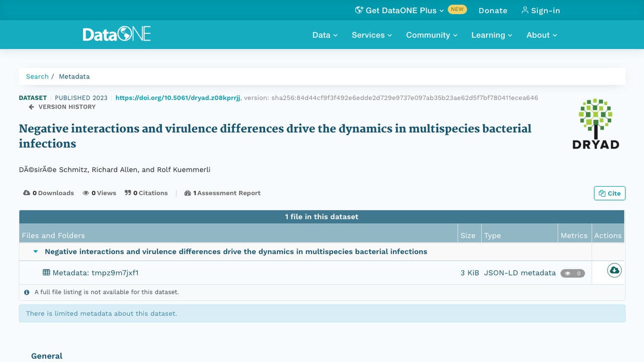Click the Downloads cloud metric icon
644x362 pixels.
pyautogui.click(x=27, y=193)
